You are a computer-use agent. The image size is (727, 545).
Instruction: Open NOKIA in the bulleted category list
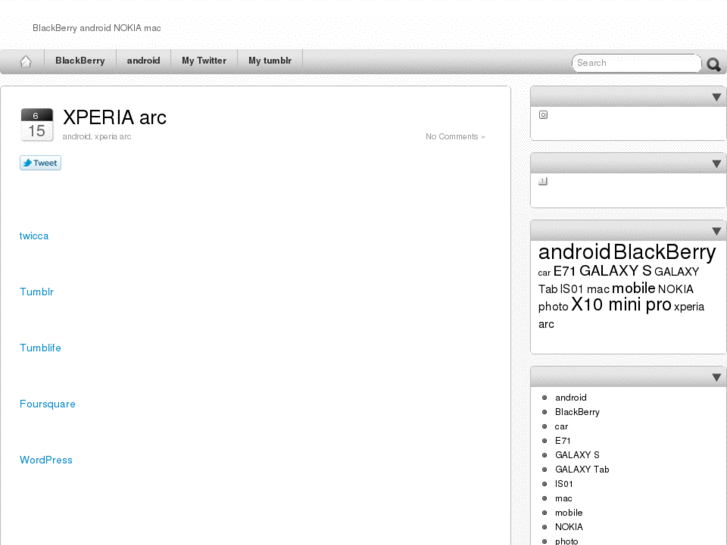pos(569,527)
